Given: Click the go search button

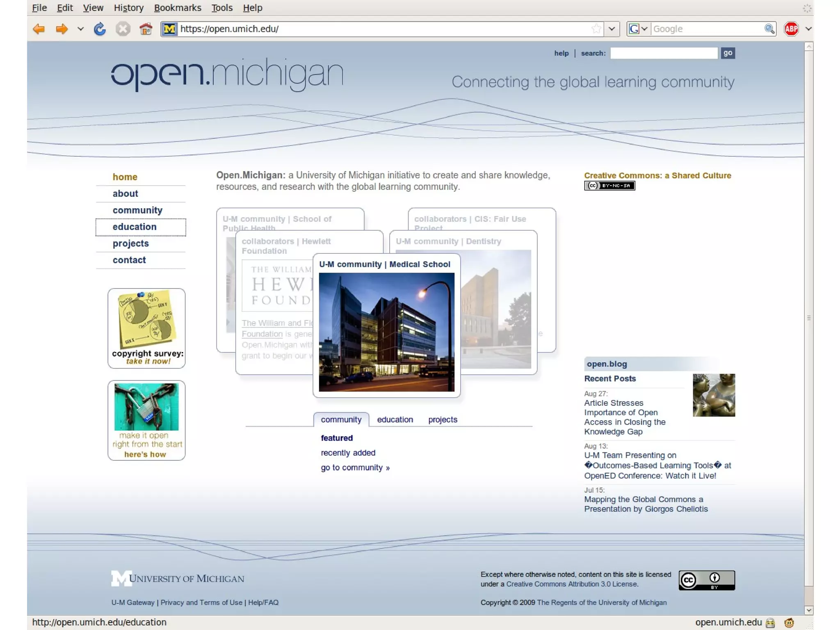Looking at the screenshot, I should point(728,53).
